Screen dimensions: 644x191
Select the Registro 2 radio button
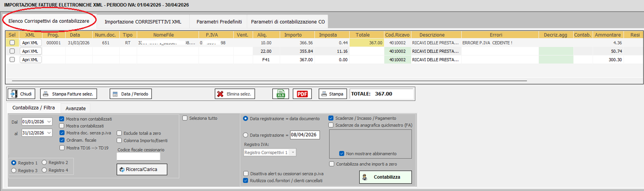(x=44, y=163)
